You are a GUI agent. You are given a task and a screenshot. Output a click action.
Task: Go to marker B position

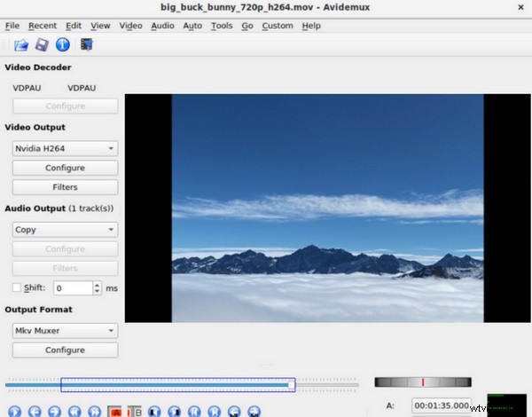point(254,412)
